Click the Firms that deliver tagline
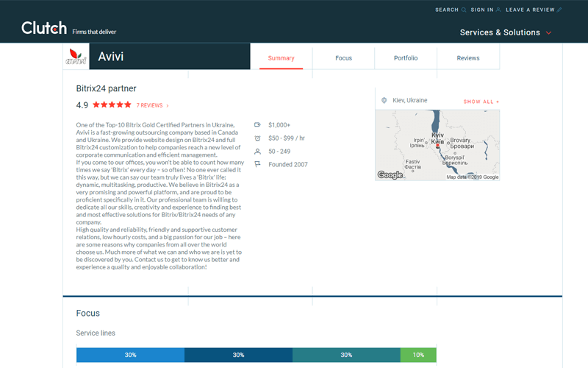This screenshot has height=368, width=588. [x=94, y=32]
